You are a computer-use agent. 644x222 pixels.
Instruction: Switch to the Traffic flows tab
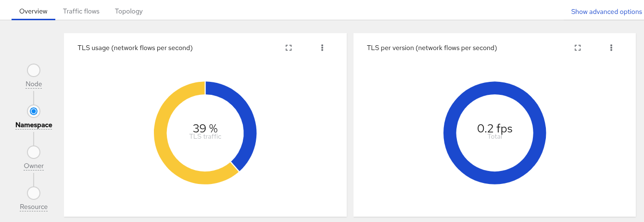(x=81, y=11)
